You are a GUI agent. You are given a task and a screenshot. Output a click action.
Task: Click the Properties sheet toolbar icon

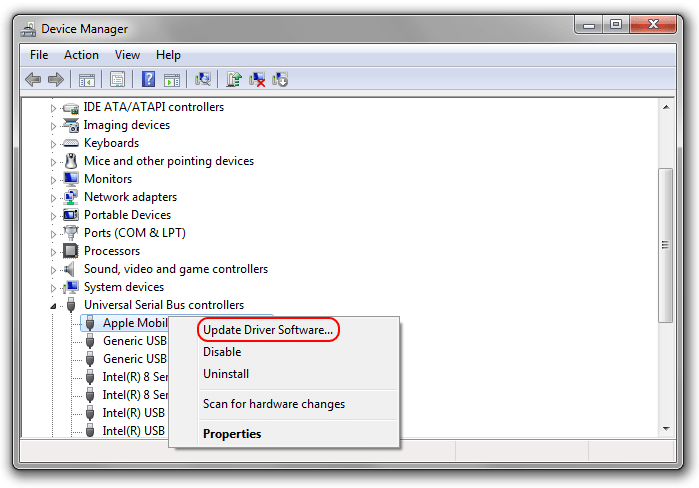(117, 80)
